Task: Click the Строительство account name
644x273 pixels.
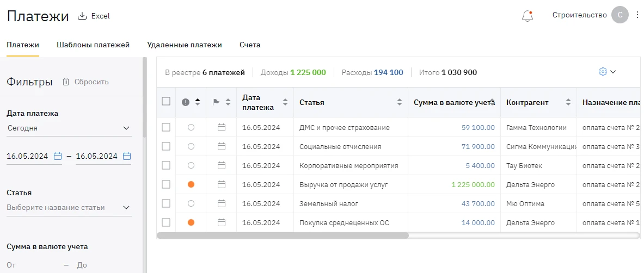Action: (x=580, y=15)
